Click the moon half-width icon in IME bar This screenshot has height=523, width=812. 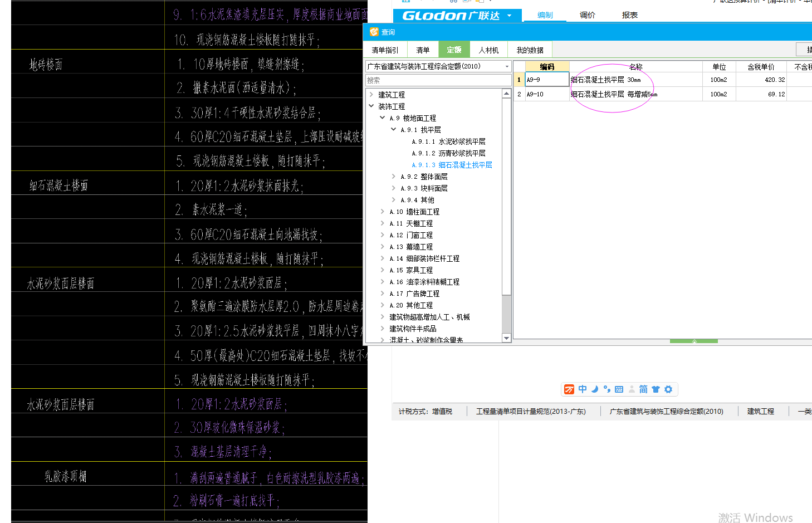tap(595, 389)
